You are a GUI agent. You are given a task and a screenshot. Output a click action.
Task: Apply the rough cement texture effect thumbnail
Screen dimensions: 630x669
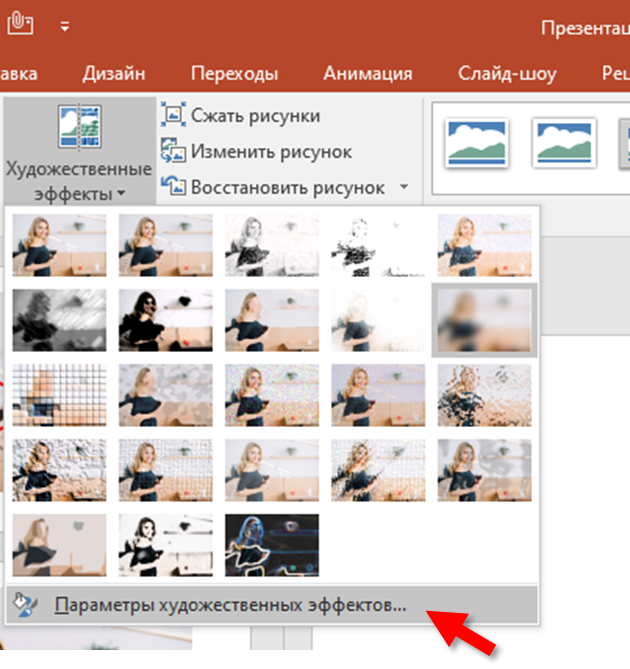point(59,470)
